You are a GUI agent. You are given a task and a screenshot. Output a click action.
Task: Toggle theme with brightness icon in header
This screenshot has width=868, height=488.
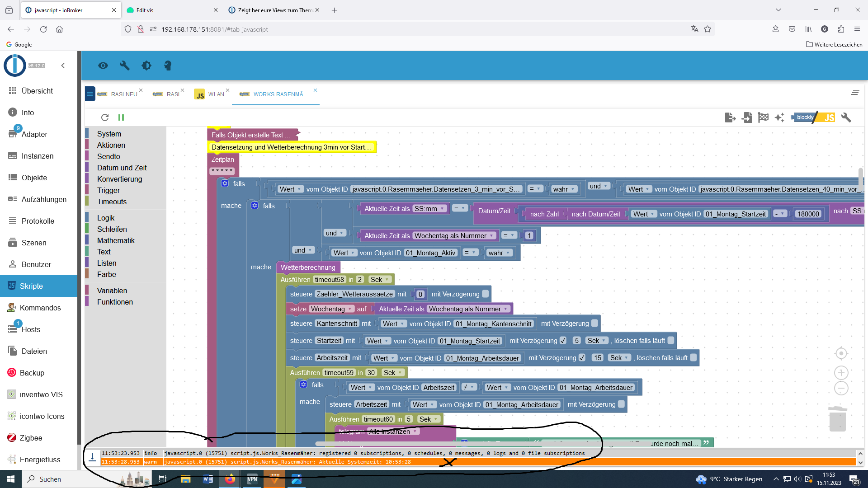(x=146, y=66)
